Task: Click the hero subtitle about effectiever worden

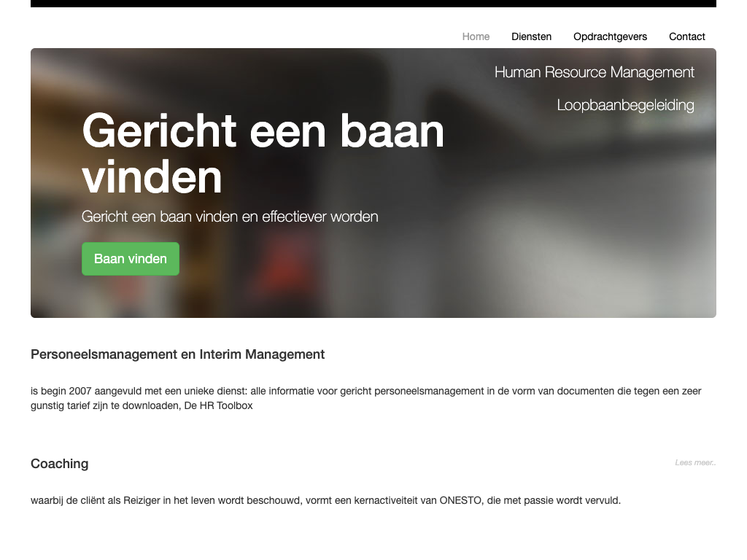Action: point(230,217)
